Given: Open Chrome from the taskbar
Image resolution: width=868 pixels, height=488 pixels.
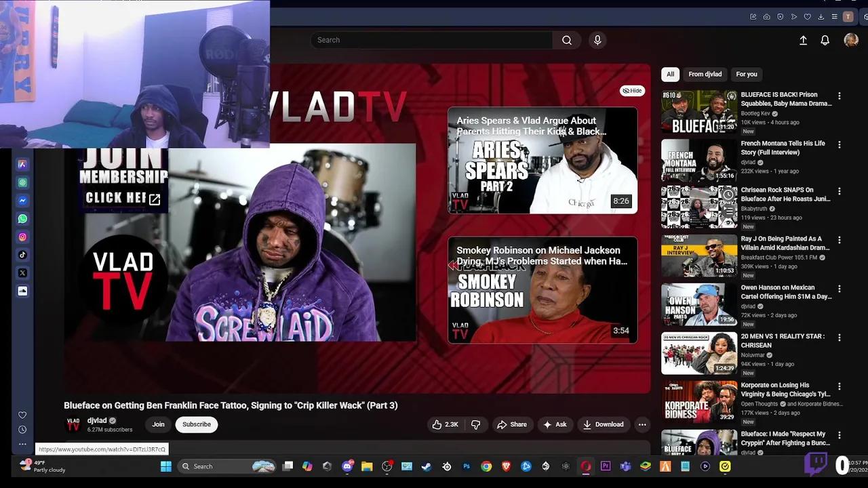Looking at the screenshot, I should coord(486,466).
